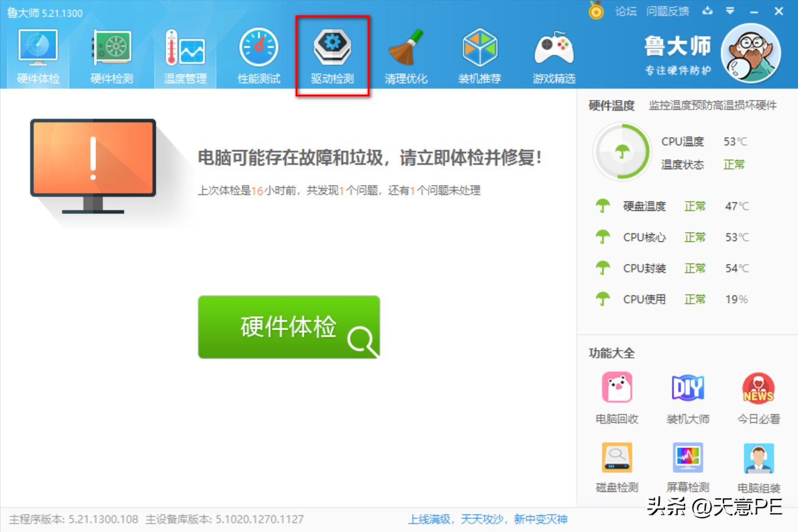The height and width of the screenshot is (532, 798).
Task: Open 电脑回收 computer recycling icon
Action: tap(617, 396)
